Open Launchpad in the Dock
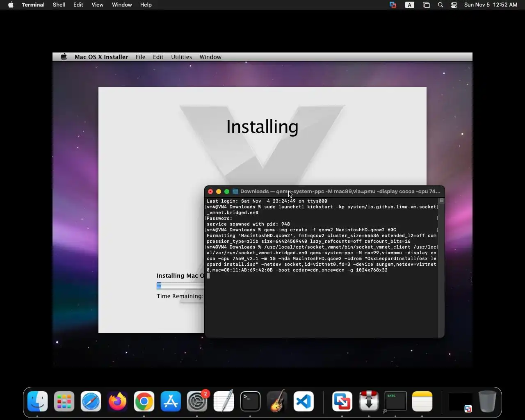 (x=64, y=401)
